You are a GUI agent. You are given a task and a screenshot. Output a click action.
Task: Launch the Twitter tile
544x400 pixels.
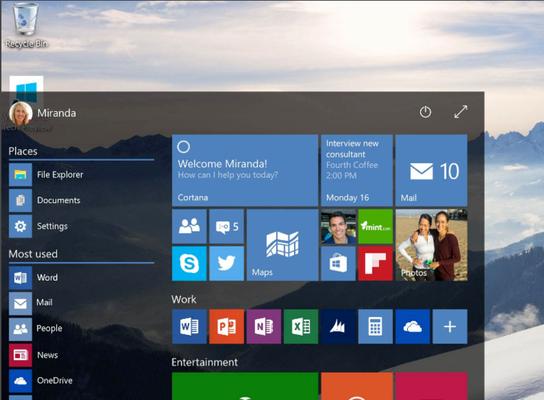227,263
